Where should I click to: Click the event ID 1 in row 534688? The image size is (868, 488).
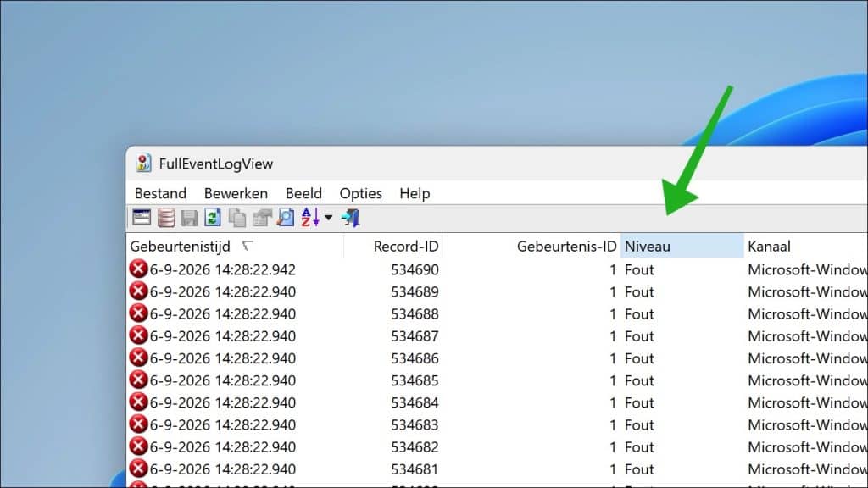pos(612,313)
